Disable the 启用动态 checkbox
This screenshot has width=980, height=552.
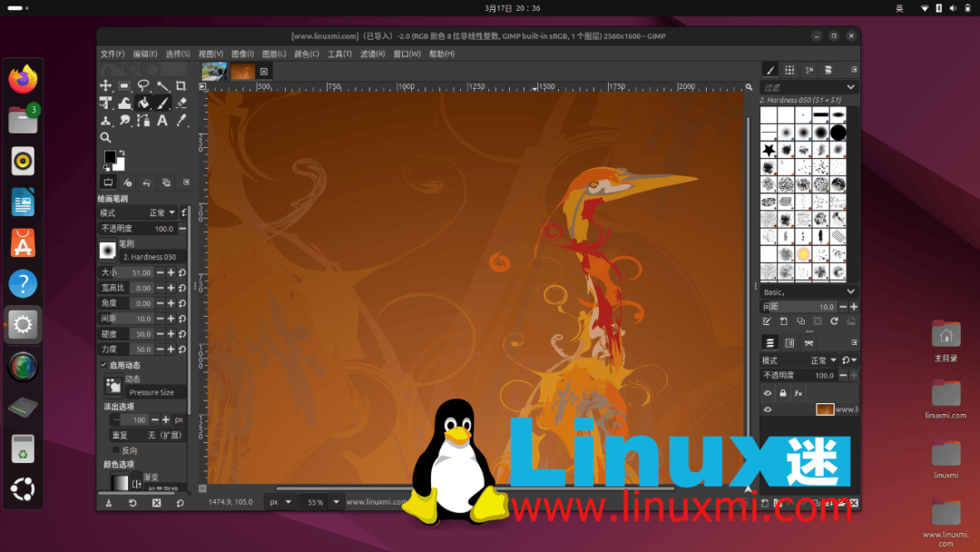[103, 364]
